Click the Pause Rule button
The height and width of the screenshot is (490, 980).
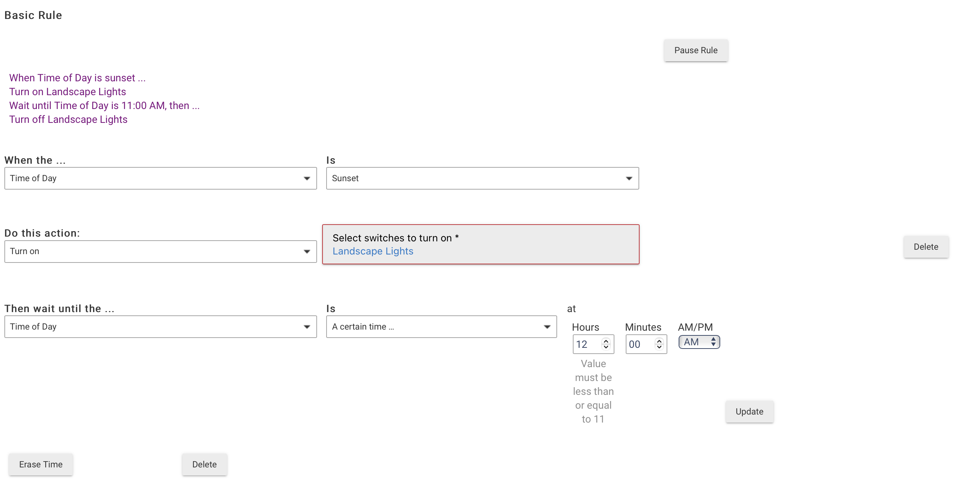click(695, 50)
